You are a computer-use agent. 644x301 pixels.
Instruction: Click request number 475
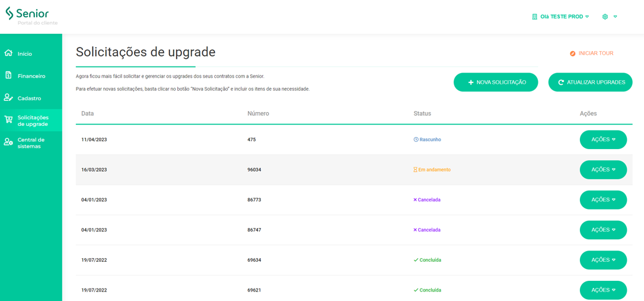tap(251, 140)
